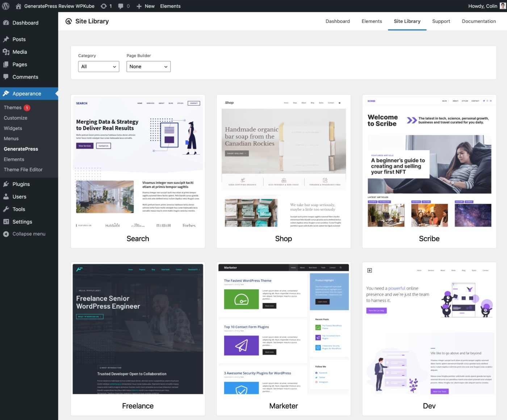Click the Shop template title text

click(x=284, y=239)
